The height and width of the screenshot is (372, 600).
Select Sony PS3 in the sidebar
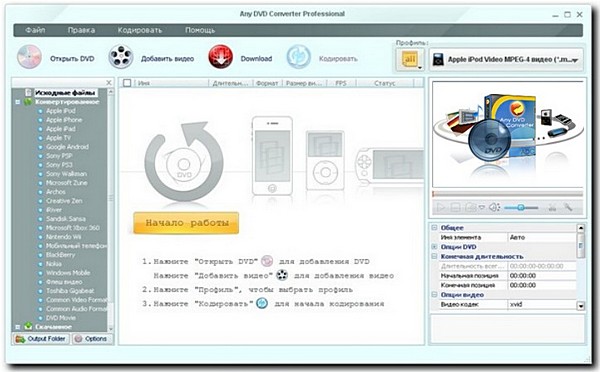coord(59,165)
